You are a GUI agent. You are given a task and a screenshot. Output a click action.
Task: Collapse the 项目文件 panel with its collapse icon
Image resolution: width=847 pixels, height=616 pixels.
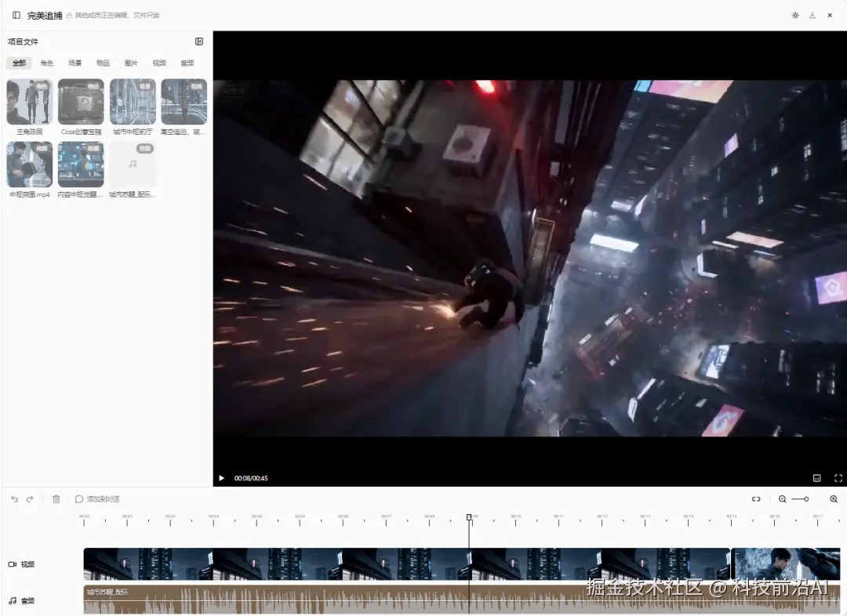(198, 42)
